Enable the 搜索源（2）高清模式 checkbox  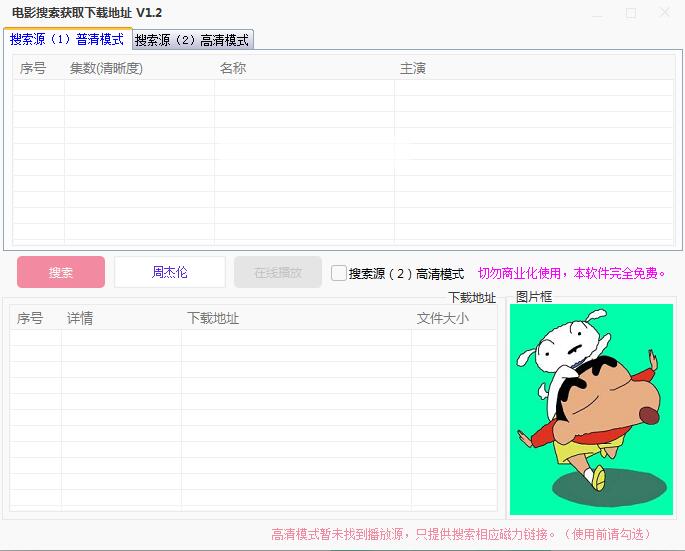[x=339, y=273]
